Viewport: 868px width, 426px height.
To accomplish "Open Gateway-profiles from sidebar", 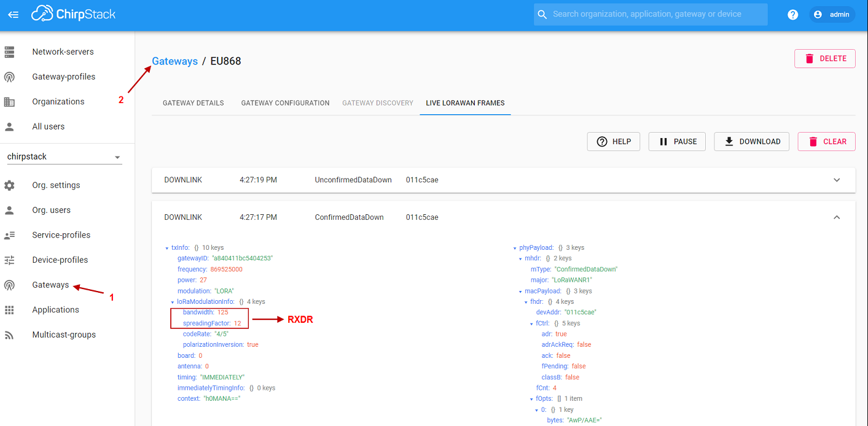I will 64,77.
